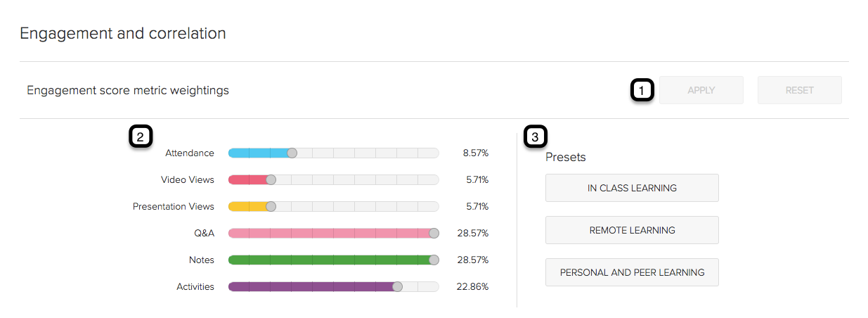Click callout marker number 1
The width and height of the screenshot is (868, 318).
642,90
